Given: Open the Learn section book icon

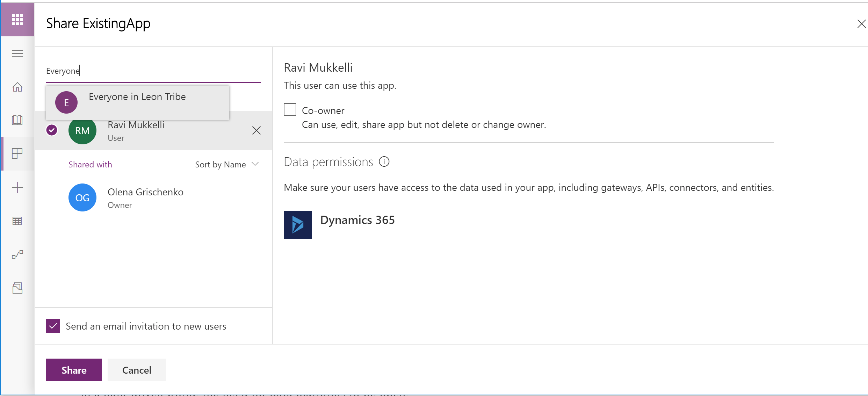Looking at the screenshot, I should pos(17,120).
